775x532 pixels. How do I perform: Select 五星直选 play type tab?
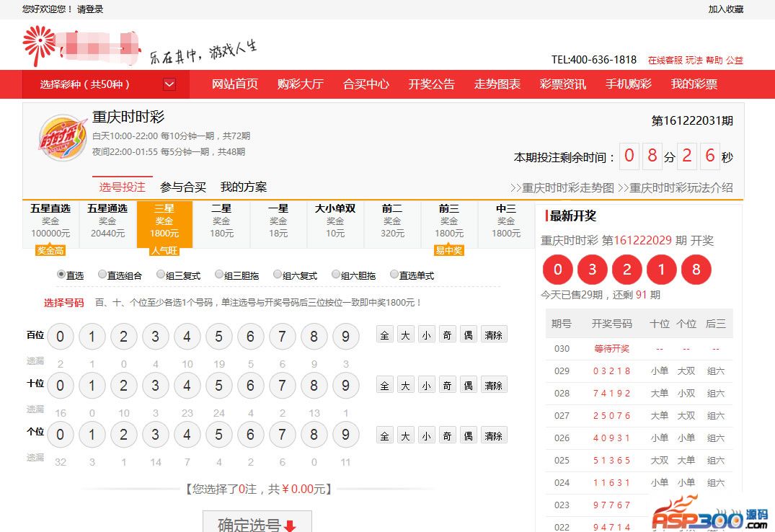coord(50,224)
